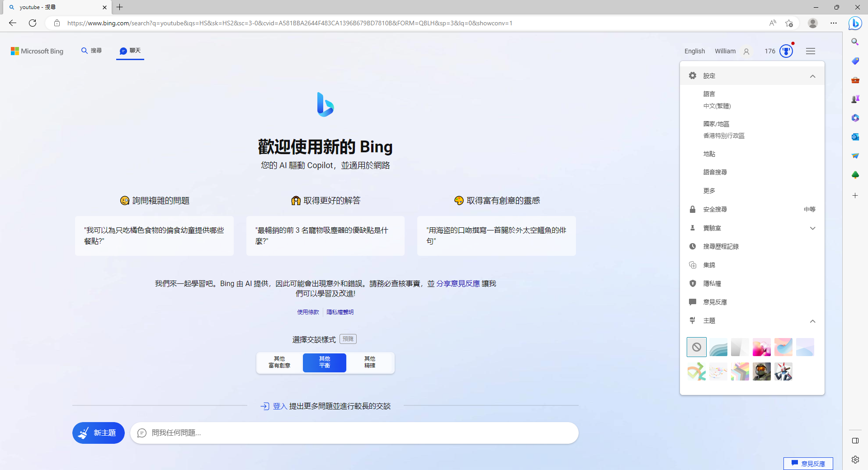The width and height of the screenshot is (868, 470).
Task: Click the 登入 sign-in link
Action: point(280,406)
